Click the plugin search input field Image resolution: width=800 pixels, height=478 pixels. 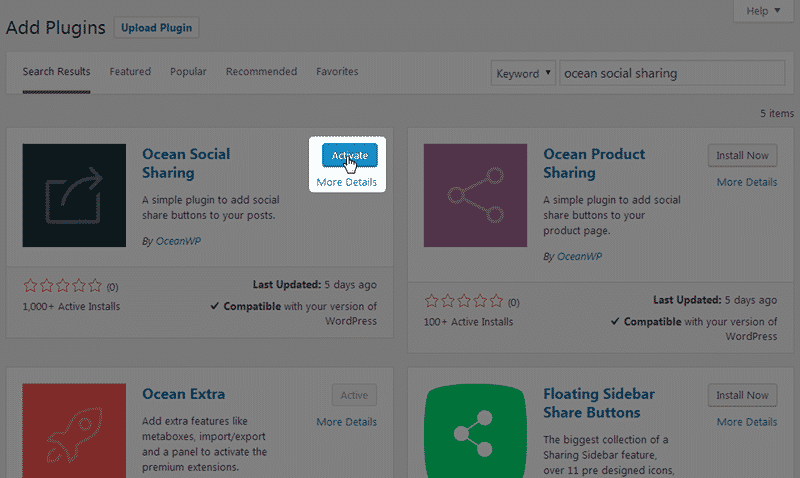click(672, 73)
